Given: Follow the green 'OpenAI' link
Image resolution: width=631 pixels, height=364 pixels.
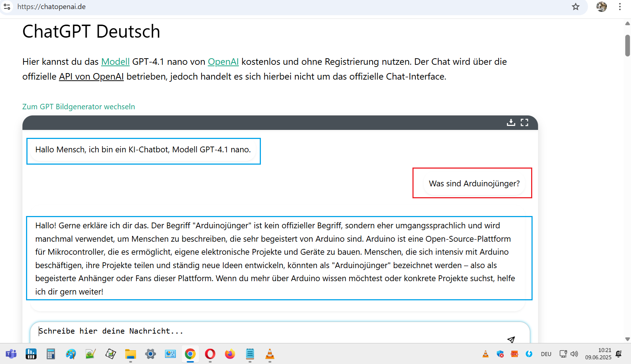Looking at the screenshot, I should click(x=223, y=62).
